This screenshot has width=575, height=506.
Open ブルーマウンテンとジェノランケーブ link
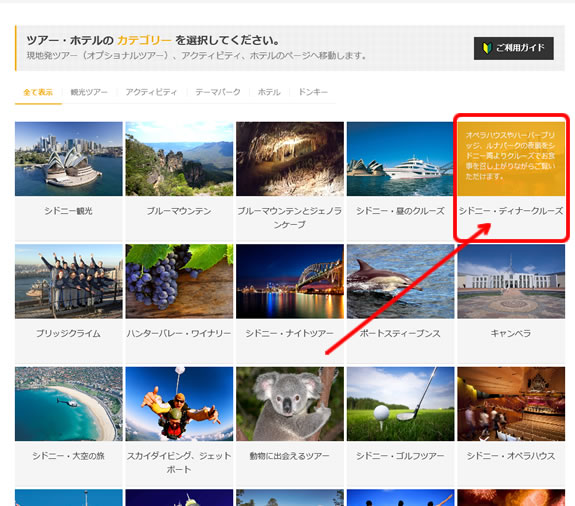coord(290,217)
